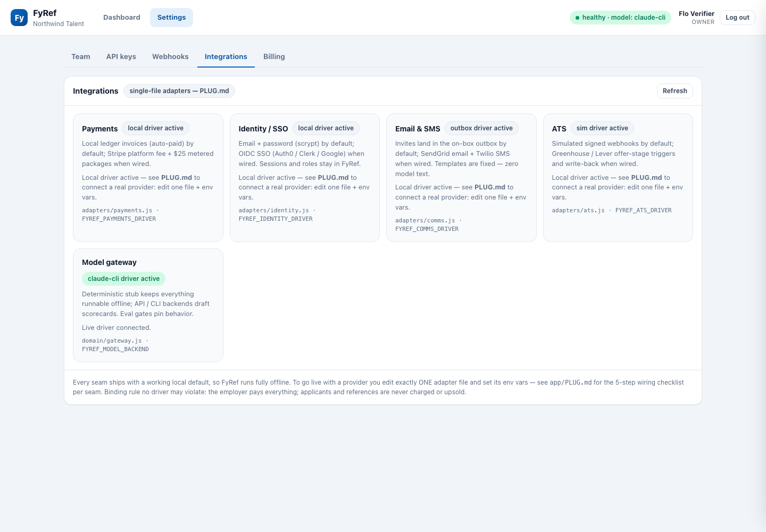The width and height of the screenshot is (766, 532).
Task: Click Identity / SSO card title
Action: [x=263, y=129]
